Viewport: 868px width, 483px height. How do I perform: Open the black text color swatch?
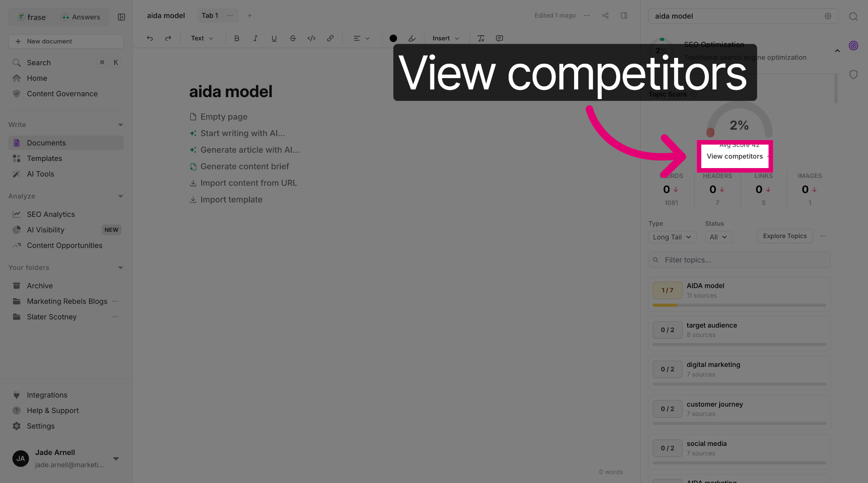(393, 38)
